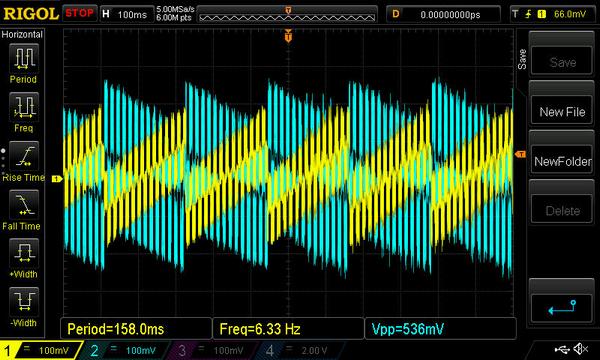Click the USB connection status icon
This screenshot has width=600, height=360.
click(562, 349)
